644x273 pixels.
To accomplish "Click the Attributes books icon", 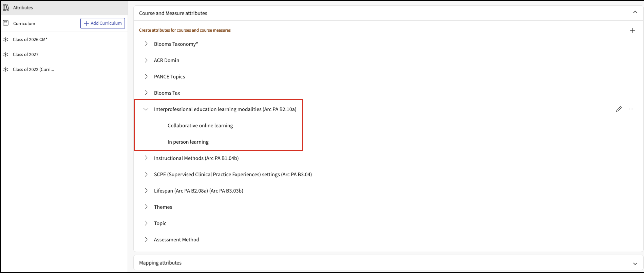I will click(x=6, y=7).
